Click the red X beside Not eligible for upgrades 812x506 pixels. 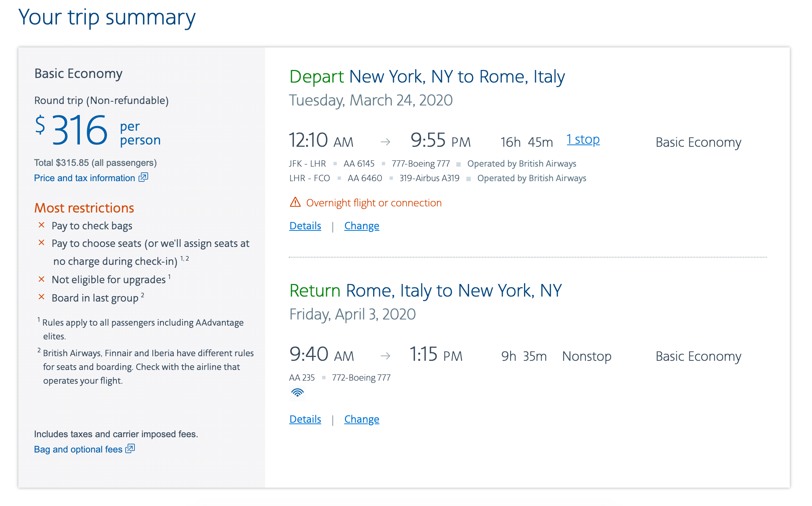tap(42, 279)
